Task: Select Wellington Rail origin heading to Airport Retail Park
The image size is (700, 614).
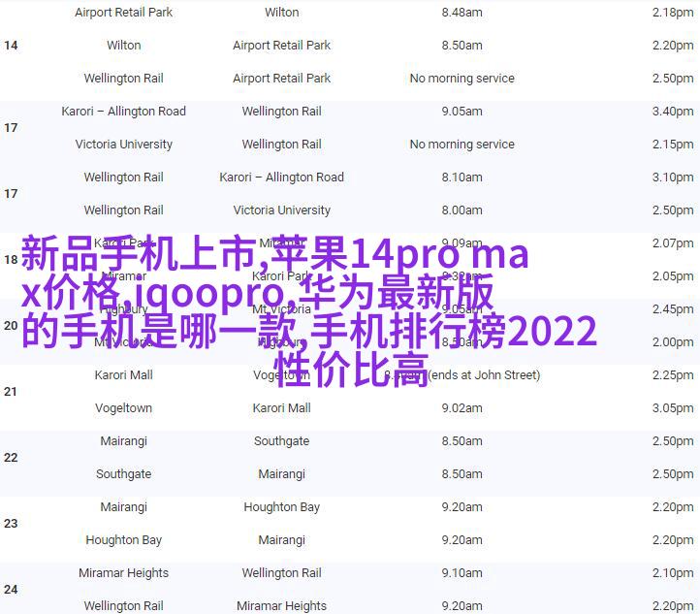Action: (x=124, y=79)
